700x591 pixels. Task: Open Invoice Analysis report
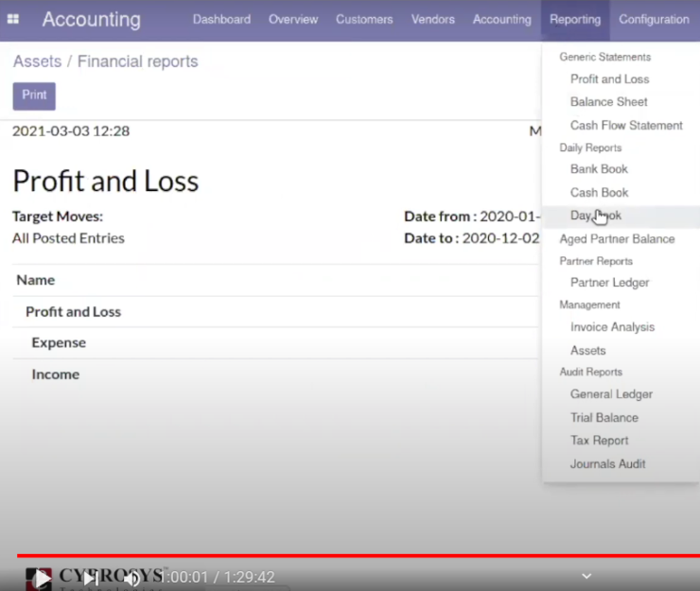point(613,327)
